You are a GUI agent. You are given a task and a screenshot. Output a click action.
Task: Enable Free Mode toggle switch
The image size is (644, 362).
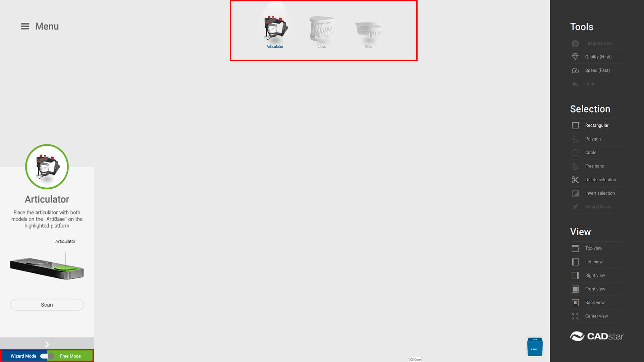tap(47, 356)
